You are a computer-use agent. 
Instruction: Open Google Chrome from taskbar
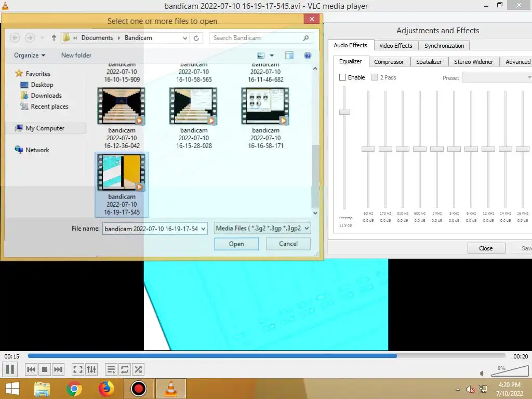pos(74,389)
